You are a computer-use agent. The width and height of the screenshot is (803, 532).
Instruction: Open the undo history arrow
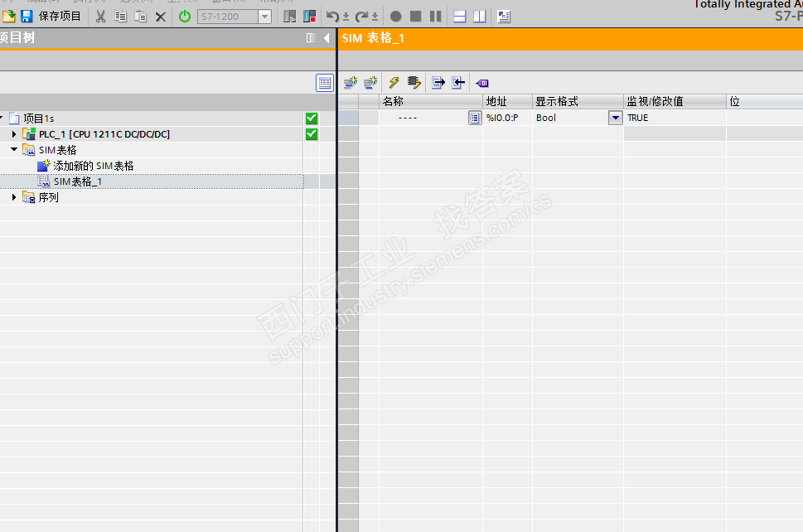pos(346,17)
